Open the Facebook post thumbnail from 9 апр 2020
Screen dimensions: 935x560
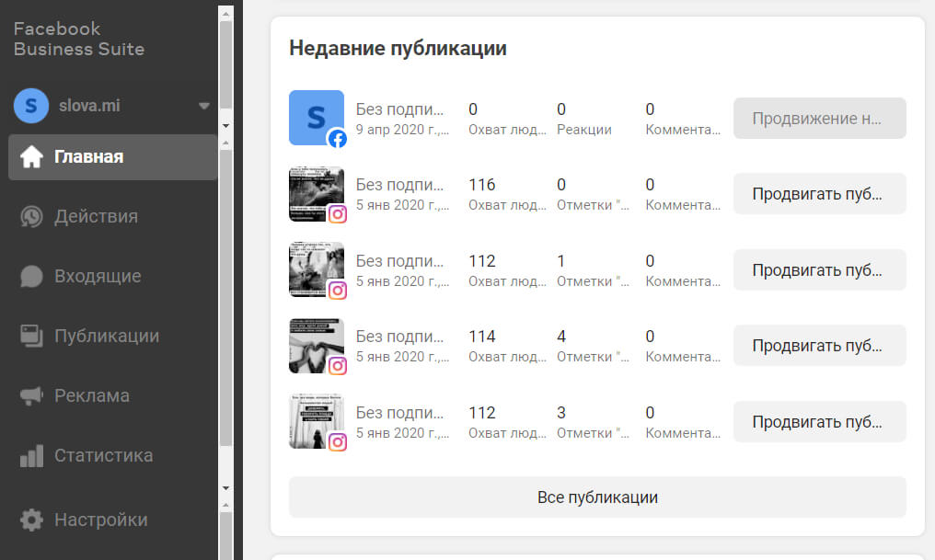316,118
